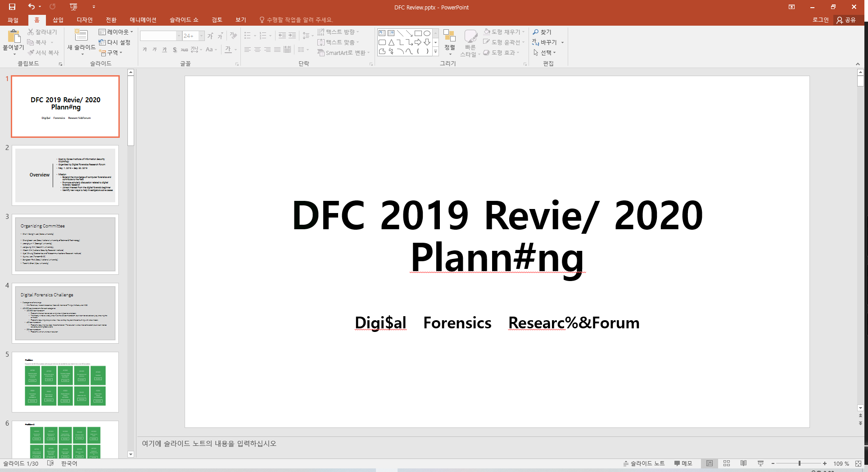Screen dimensions: 868x472
Task: Click the Save icon in quick access toolbar
Action: [12, 7]
